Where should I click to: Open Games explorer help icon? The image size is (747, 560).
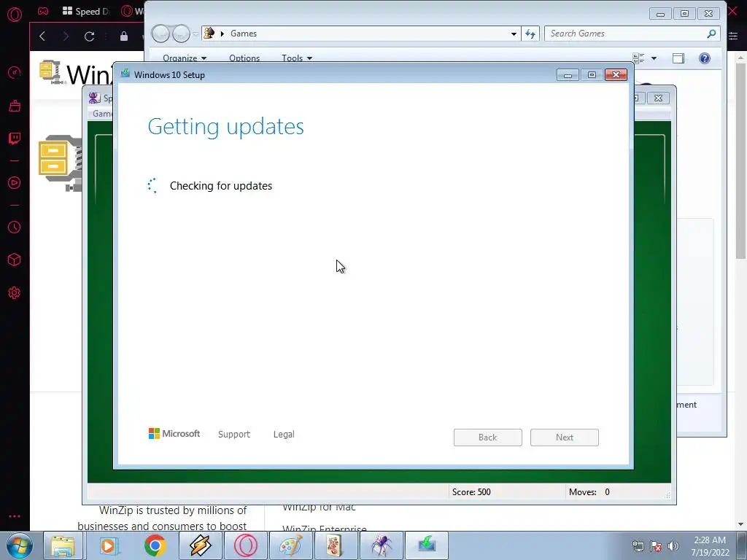coord(705,58)
